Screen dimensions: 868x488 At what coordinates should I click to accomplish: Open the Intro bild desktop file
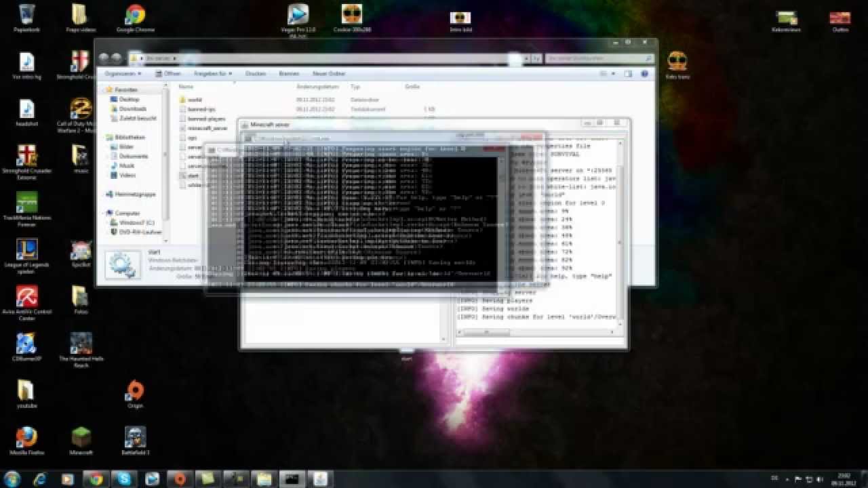click(x=460, y=20)
